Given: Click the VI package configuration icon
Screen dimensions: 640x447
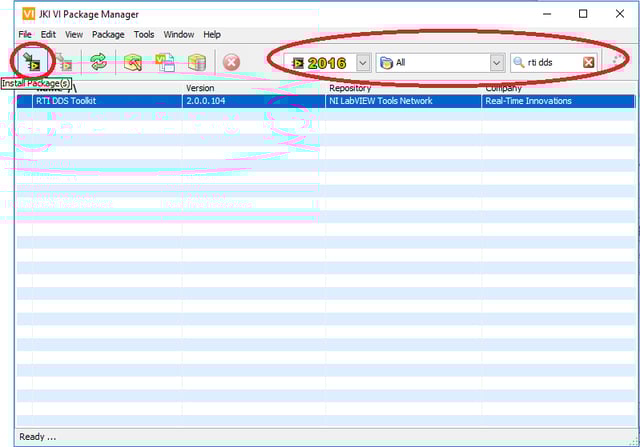Looking at the screenshot, I should pos(165,62).
